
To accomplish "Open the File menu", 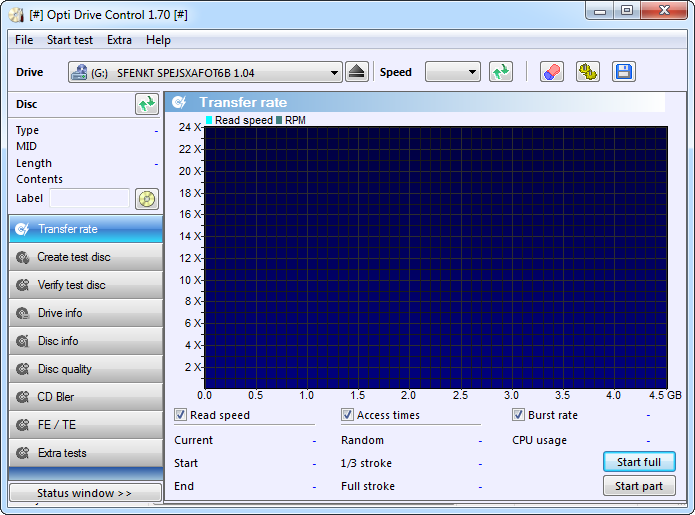I will (24, 40).
